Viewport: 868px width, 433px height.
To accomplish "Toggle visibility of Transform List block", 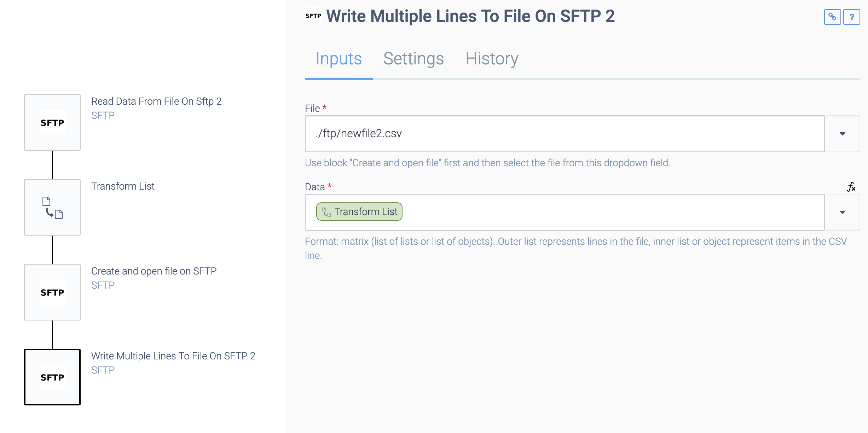I will pos(53,208).
